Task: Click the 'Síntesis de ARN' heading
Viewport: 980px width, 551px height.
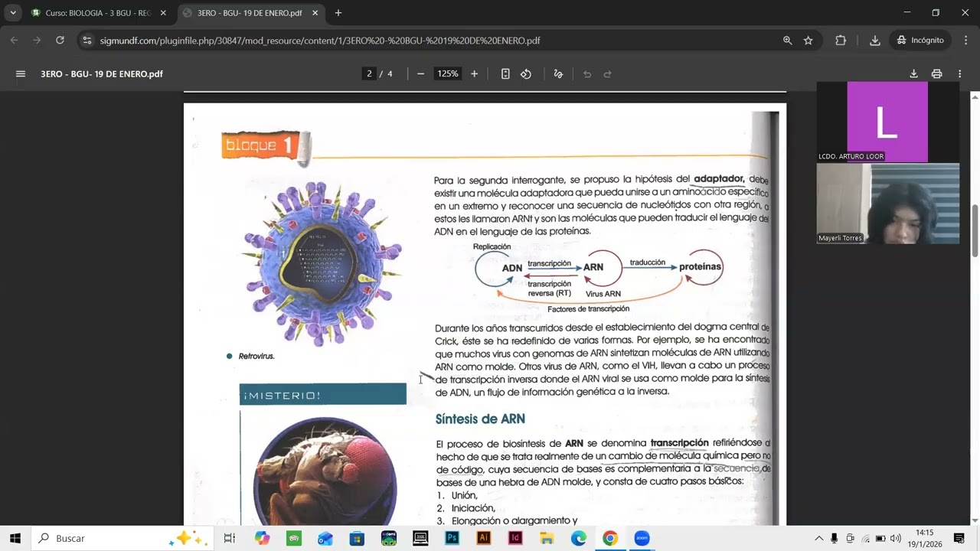Action: click(480, 419)
